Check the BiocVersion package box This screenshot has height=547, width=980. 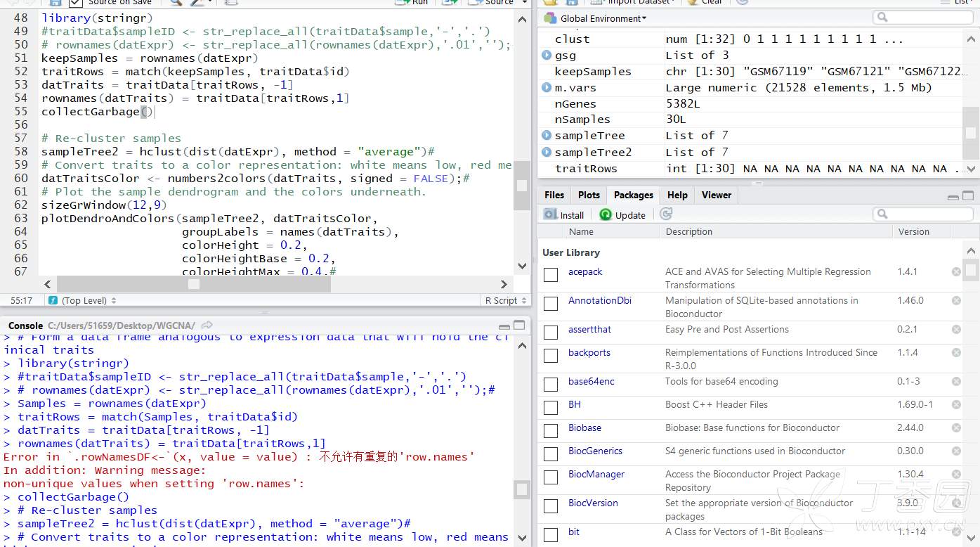(x=551, y=506)
